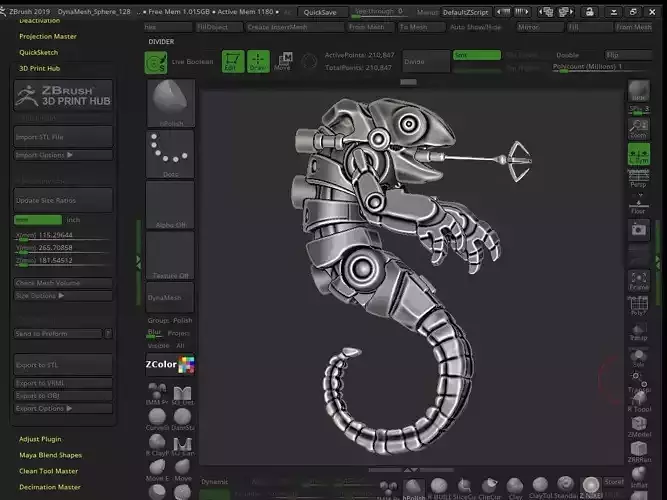The width and height of the screenshot is (667, 500).
Task: Open the Dots stroke selector
Action: point(171,154)
